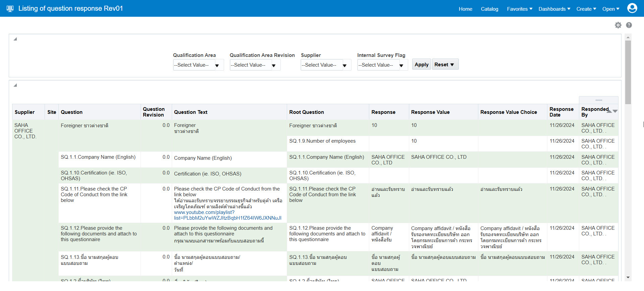Click the column drag handle above Responded By
The width and height of the screenshot is (644, 291).
pyautogui.click(x=598, y=100)
